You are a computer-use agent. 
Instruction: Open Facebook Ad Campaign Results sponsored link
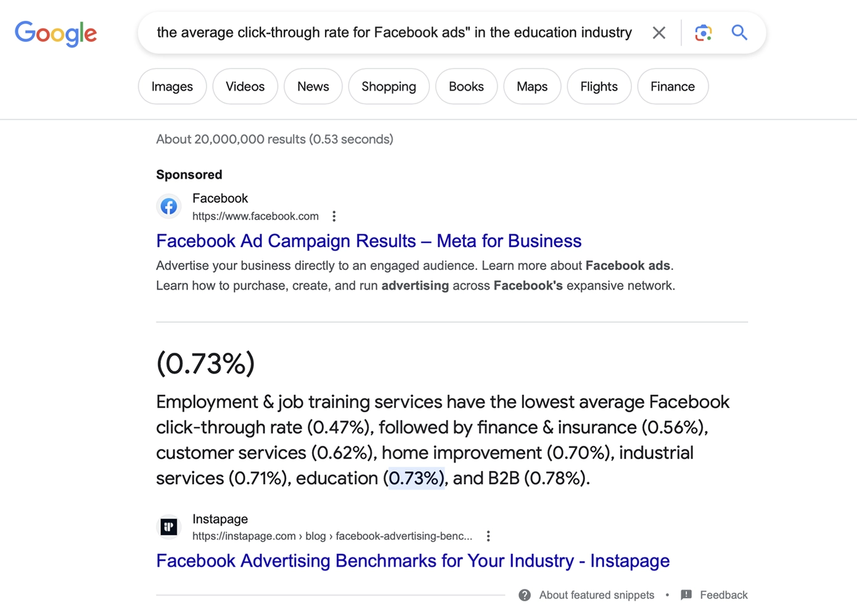369,241
